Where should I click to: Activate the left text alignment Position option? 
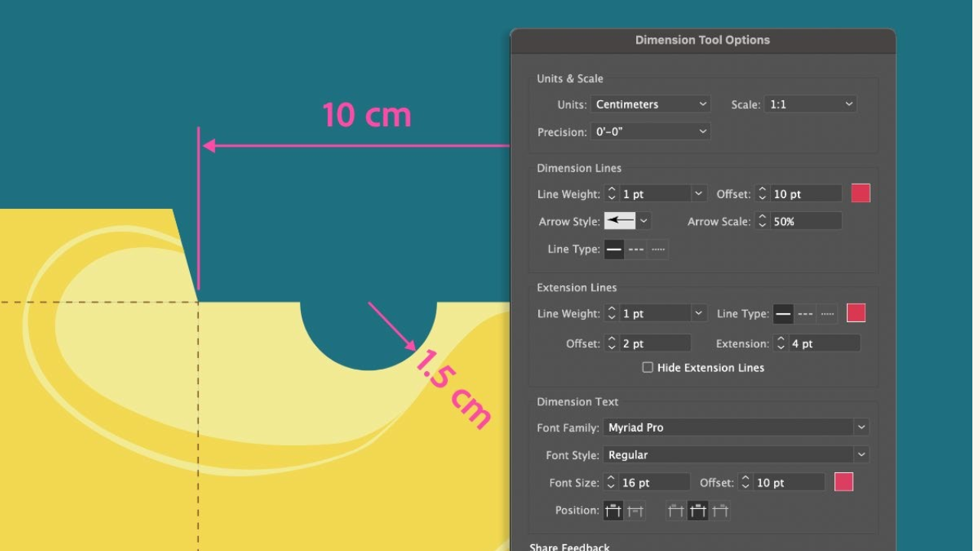tap(675, 510)
